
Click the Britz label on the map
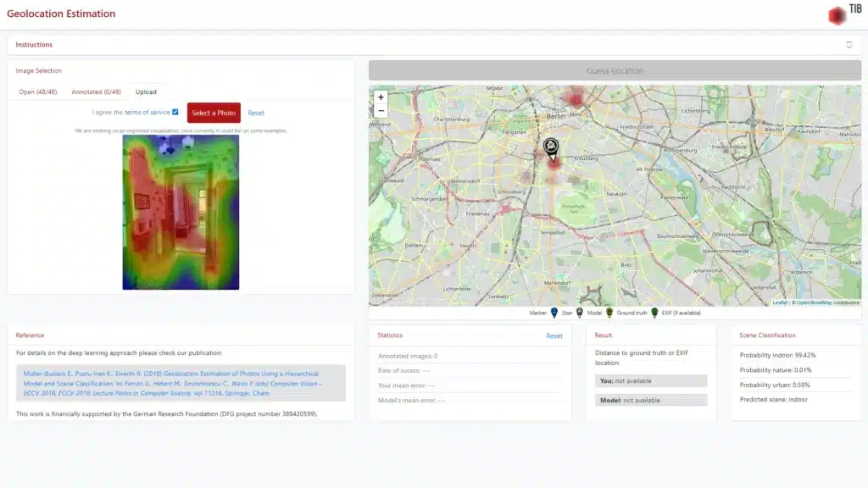point(626,265)
